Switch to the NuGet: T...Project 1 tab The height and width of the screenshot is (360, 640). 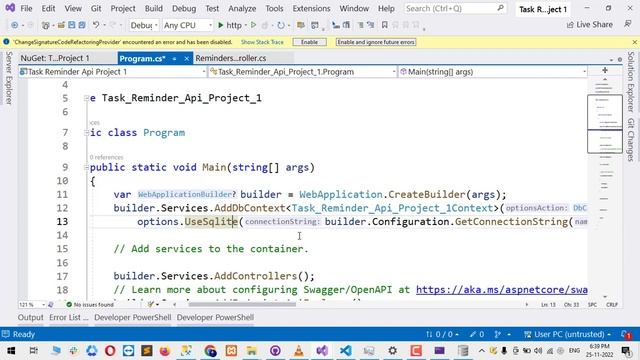point(55,58)
